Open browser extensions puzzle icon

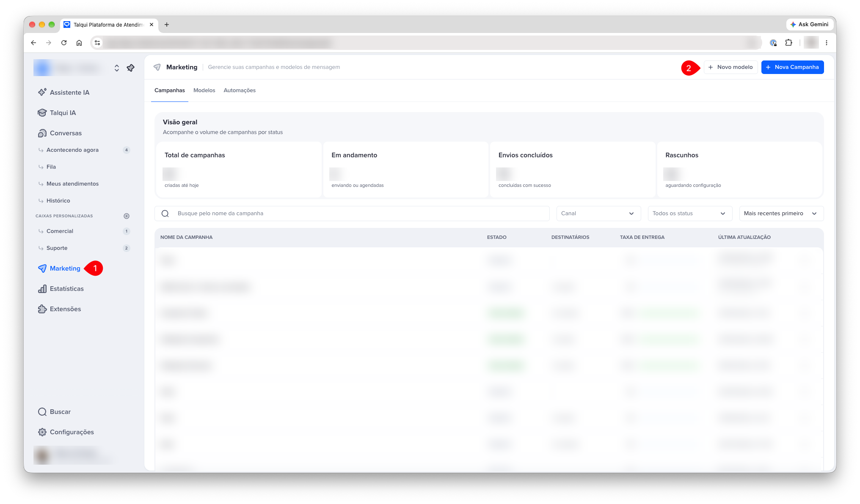pyautogui.click(x=788, y=43)
